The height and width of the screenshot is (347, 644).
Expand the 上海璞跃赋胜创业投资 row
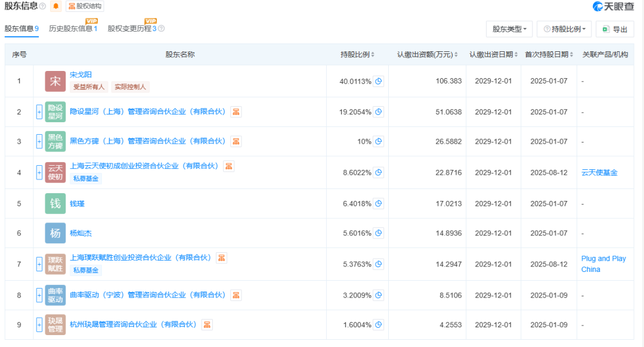39,264
